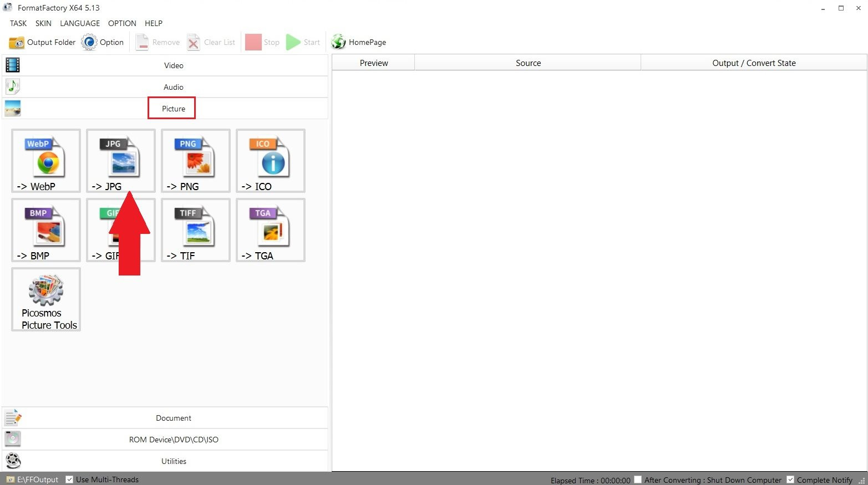
Task: Click the Stop conversion icon
Action: (253, 42)
